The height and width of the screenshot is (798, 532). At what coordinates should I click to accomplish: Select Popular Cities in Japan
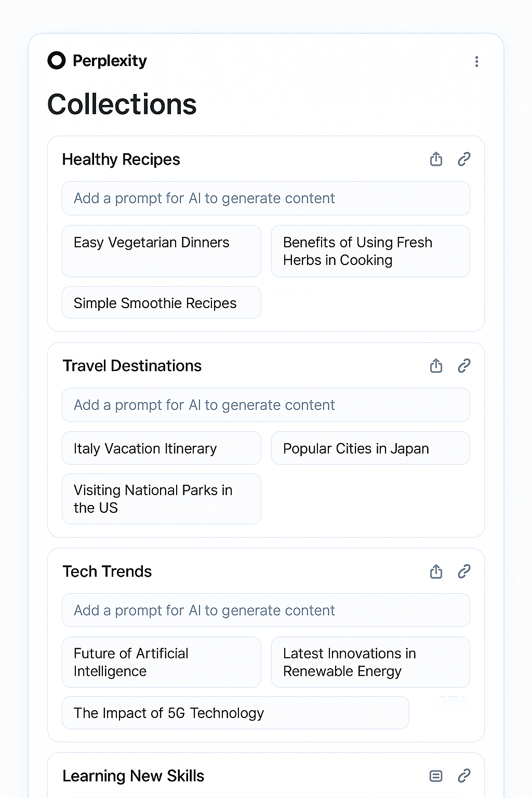(x=370, y=448)
